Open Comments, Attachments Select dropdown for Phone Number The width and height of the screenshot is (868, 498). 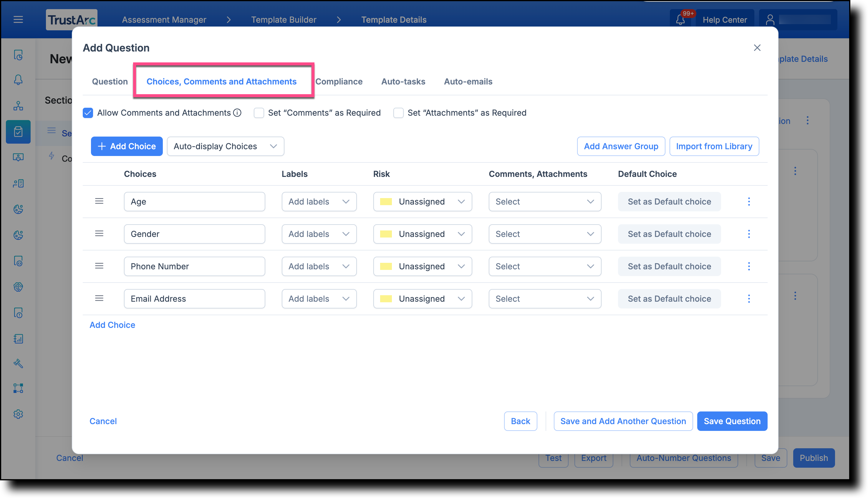(x=545, y=266)
